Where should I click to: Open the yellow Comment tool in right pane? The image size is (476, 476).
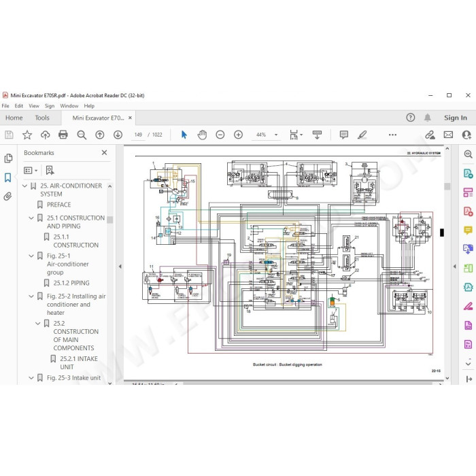pyautogui.click(x=468, y=231)
